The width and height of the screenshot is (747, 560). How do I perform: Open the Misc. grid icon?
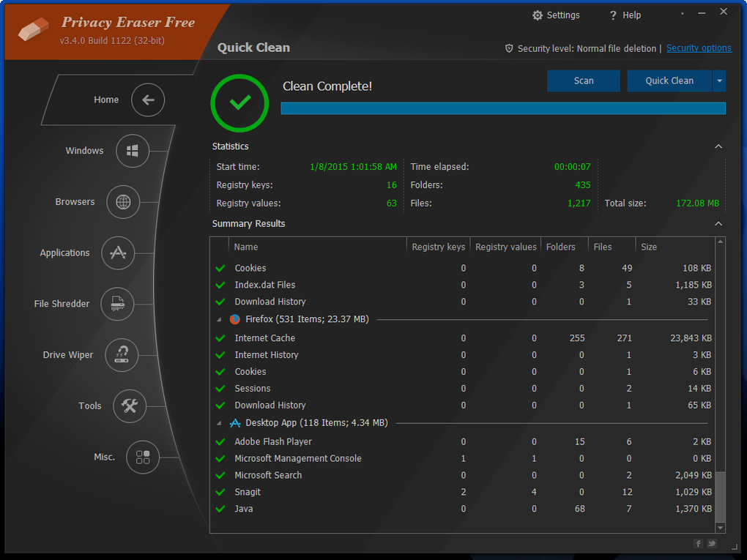143,457
